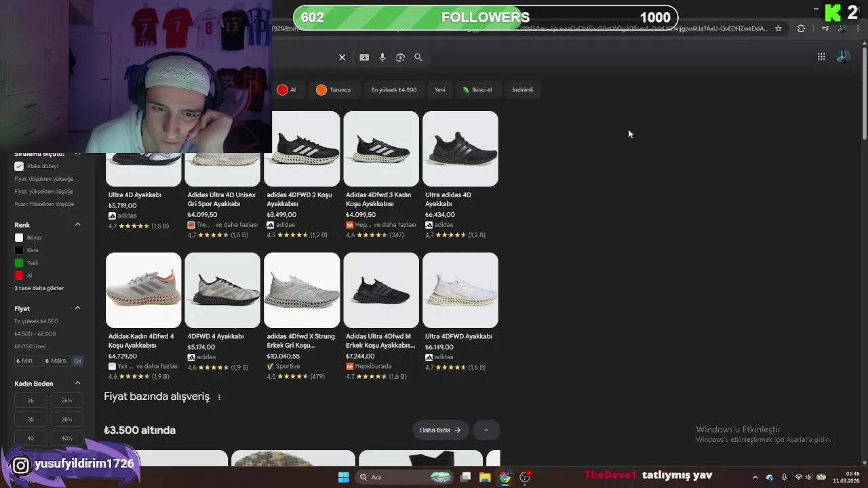The width and height of the screenshot is (868, 488).
Task: Apply the Turuncu orange color chip
Action: tap(334, 89)
